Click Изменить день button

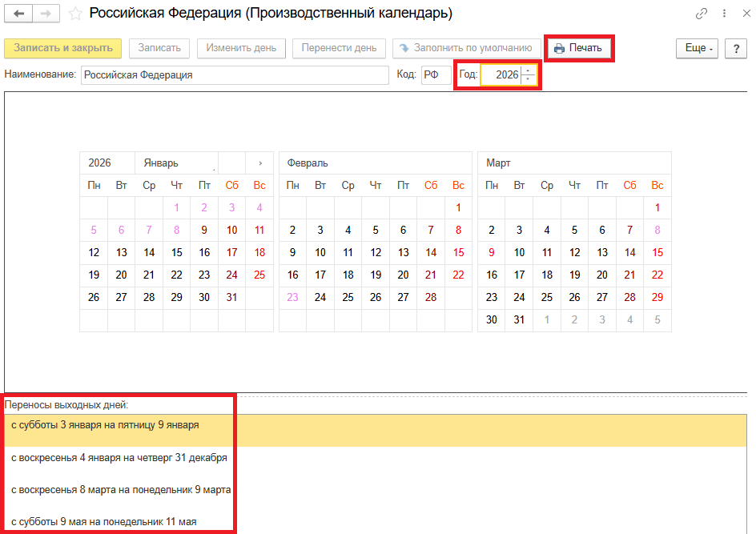241,48
